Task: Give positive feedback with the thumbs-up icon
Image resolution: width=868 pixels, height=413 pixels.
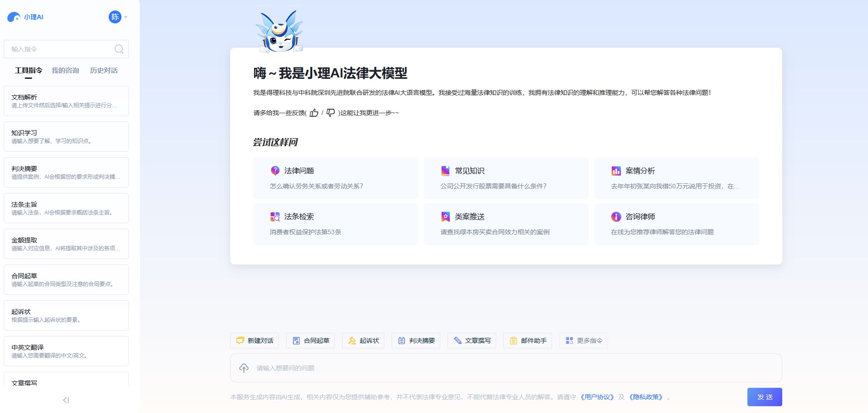Action: click(314, 113)
